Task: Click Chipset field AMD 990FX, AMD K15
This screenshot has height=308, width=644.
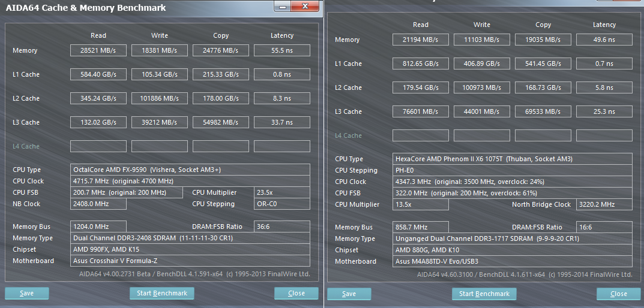Action: coord(190,249)
